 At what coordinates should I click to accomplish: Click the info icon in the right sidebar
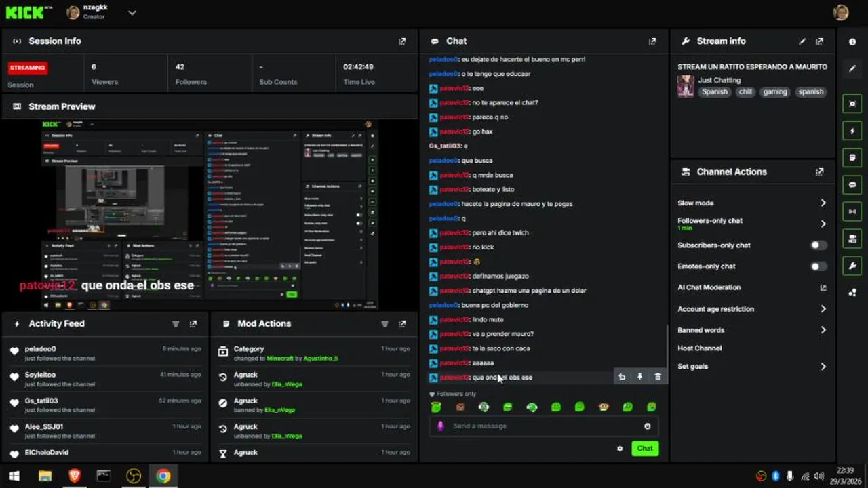coord(852,42)
